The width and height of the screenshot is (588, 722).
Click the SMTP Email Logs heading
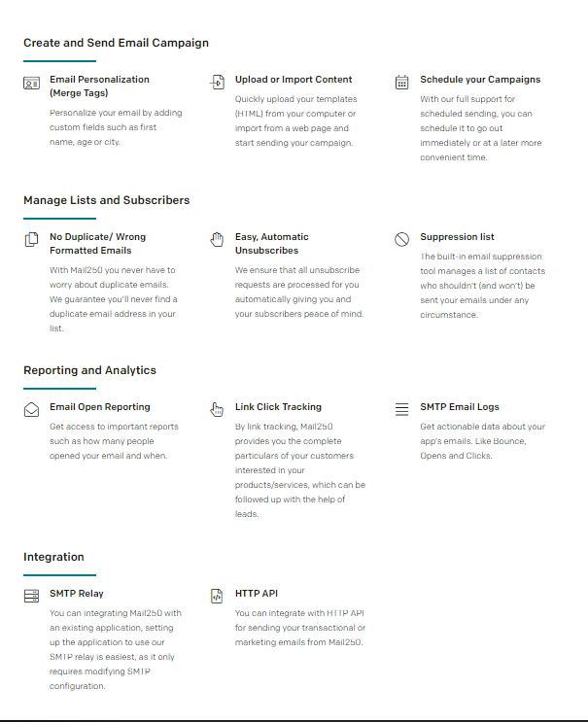tap(460, 407)
